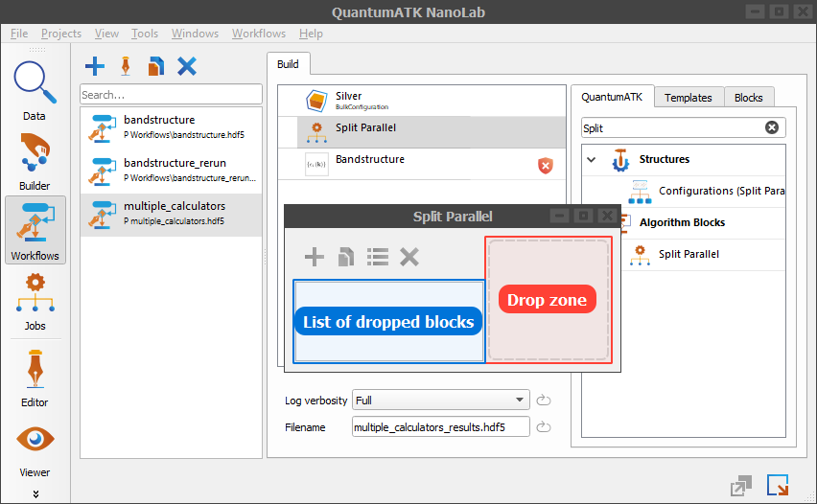
Task: Select the Silver BulkConfiguration block
Action: click(422, 101)
